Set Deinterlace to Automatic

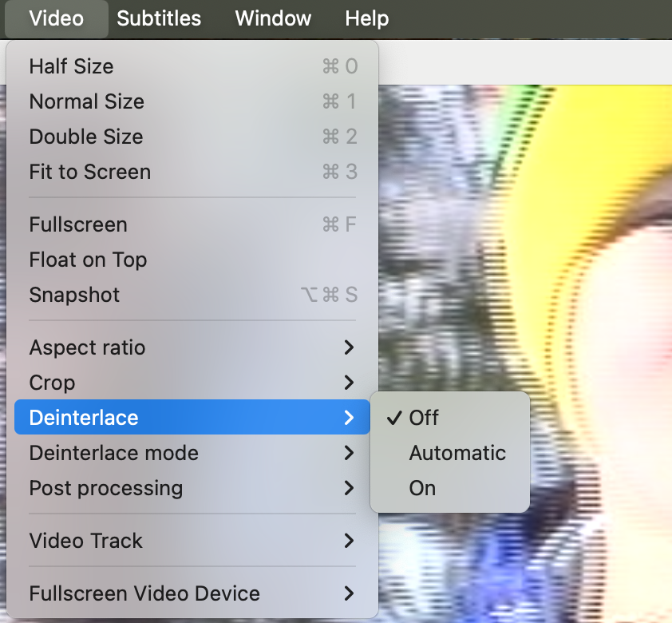tap(457, 453)
